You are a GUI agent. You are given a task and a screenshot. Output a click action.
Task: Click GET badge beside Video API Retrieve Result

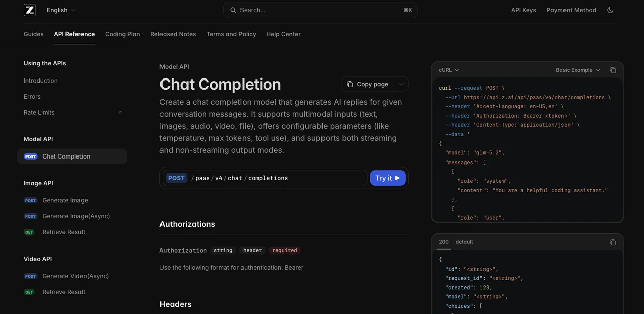click(x=29, y=292)
